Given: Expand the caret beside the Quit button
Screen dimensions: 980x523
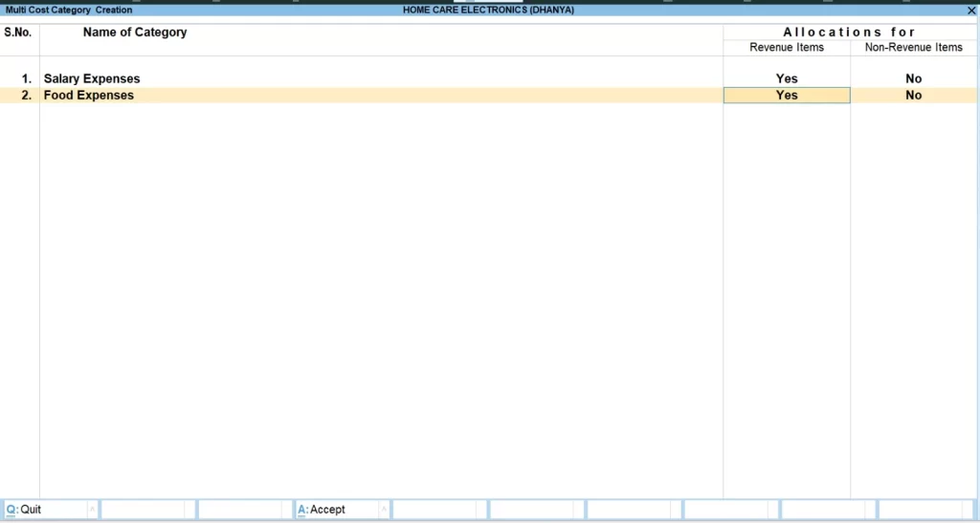Looking at the screenshot, I should coord(92,510).
